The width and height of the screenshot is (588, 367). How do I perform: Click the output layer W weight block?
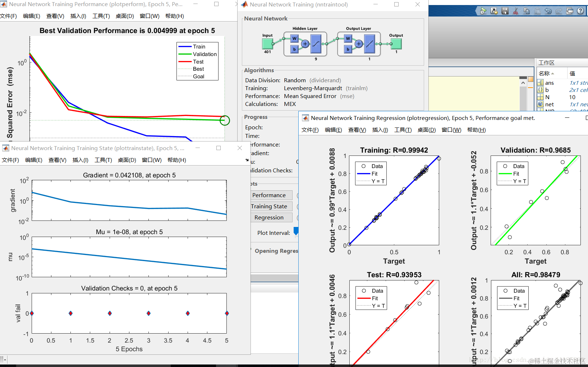coord(348,38)
